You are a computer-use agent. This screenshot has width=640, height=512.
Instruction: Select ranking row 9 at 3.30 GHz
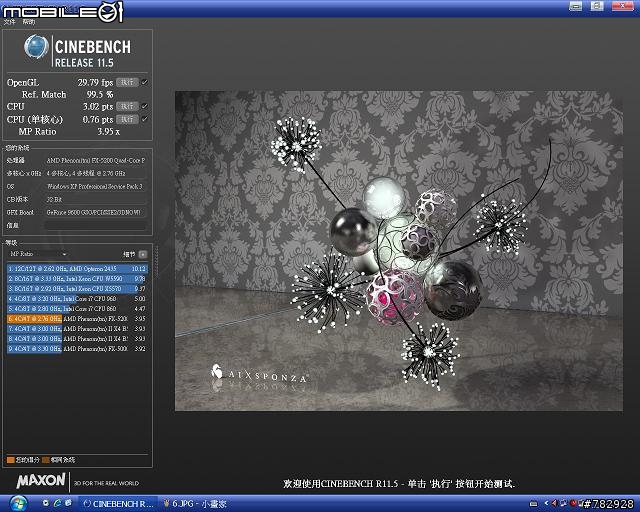point(77,349)
